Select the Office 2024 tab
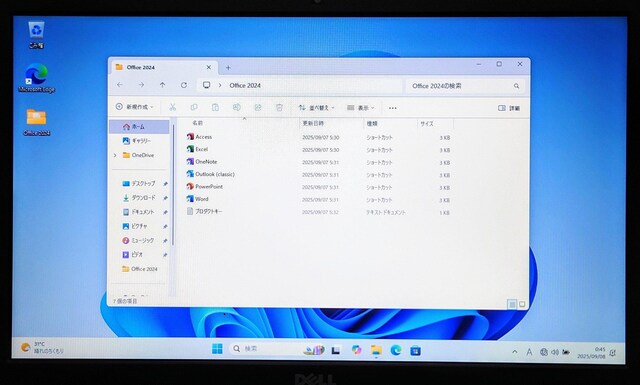 (x=163, y=67)
